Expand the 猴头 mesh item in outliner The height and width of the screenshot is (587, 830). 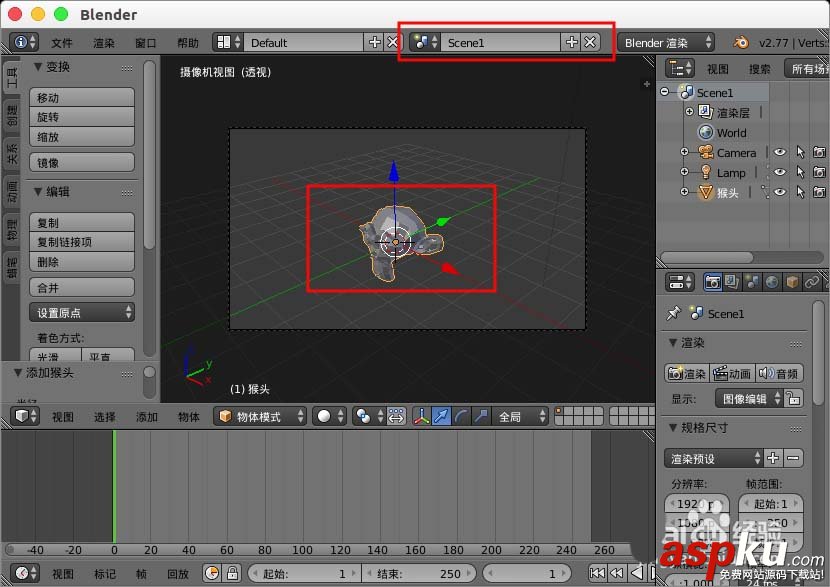pyautogui.click(x=684, y=192)
